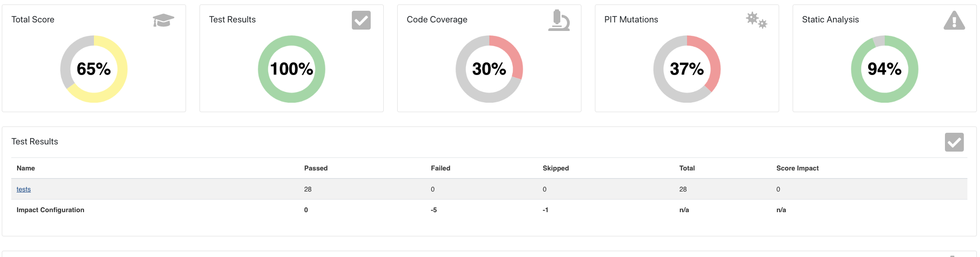
Task: Click the Total column header
Action: pyautogui.click(x=687, y=168)
